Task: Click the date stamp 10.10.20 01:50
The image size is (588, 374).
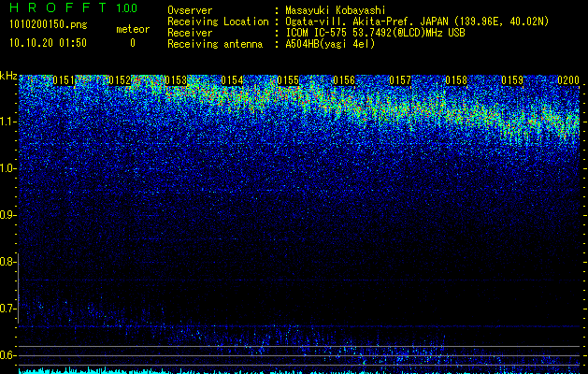Action: (48, 43)
